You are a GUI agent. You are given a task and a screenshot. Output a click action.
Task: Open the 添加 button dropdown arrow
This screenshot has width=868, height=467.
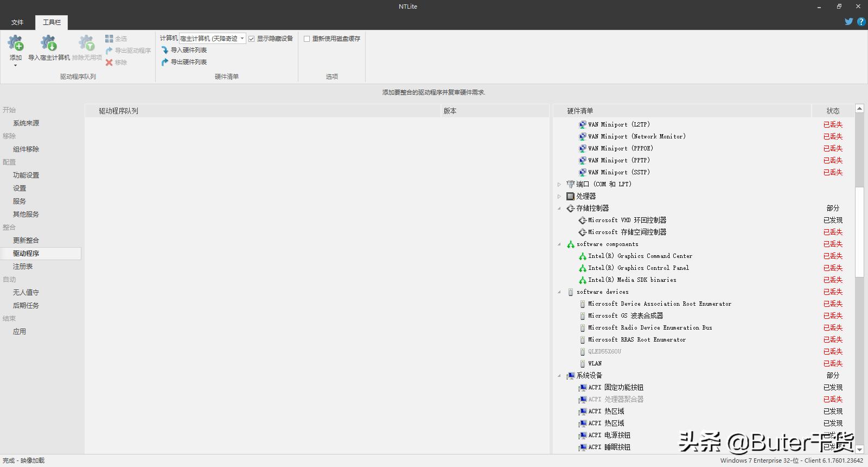point(15,66)
